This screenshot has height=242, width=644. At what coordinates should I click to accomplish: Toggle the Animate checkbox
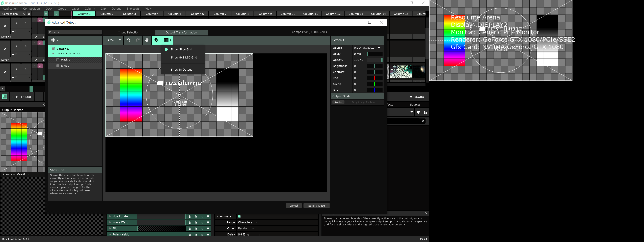[x=239, y=216]
